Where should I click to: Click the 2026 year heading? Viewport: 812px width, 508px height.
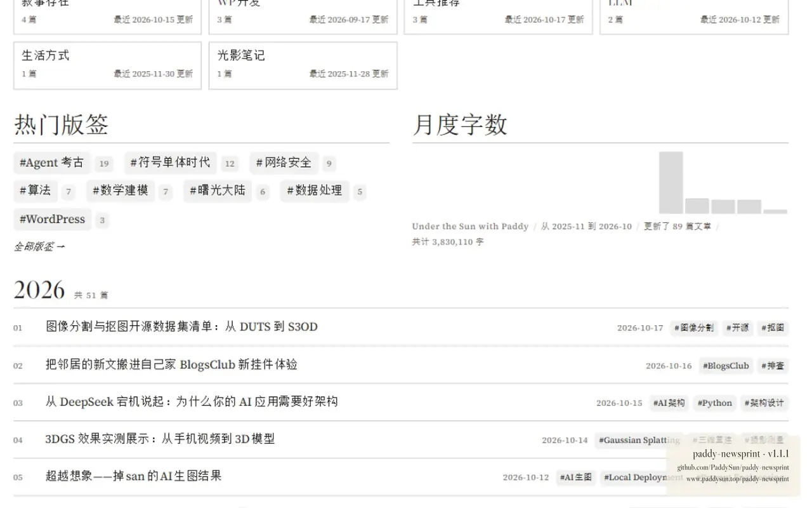(39, 290)
